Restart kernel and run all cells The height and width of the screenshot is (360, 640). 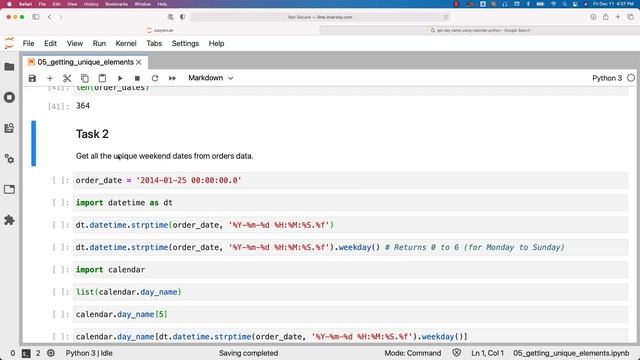(x=172, y=78)
